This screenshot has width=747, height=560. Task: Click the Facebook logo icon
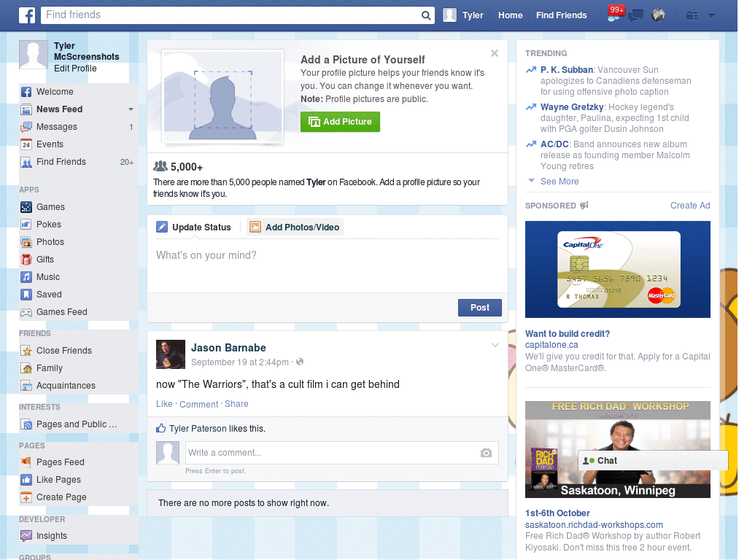click(27, 15)
